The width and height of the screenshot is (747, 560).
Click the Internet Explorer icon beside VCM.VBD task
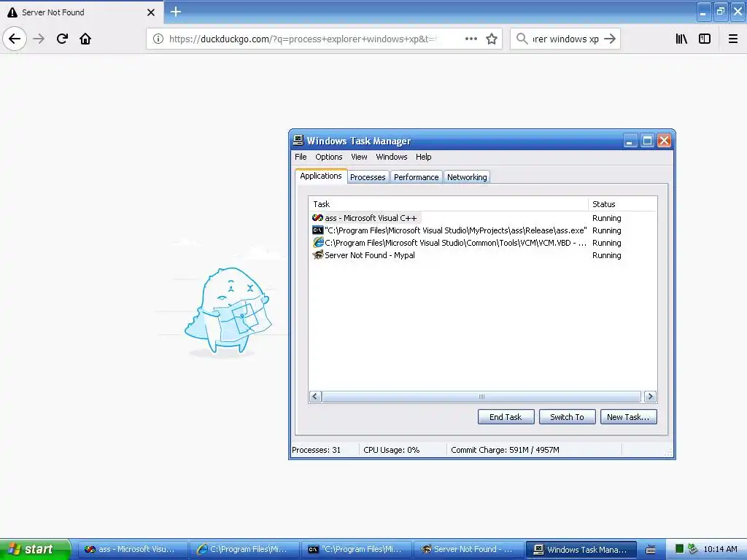318,242
